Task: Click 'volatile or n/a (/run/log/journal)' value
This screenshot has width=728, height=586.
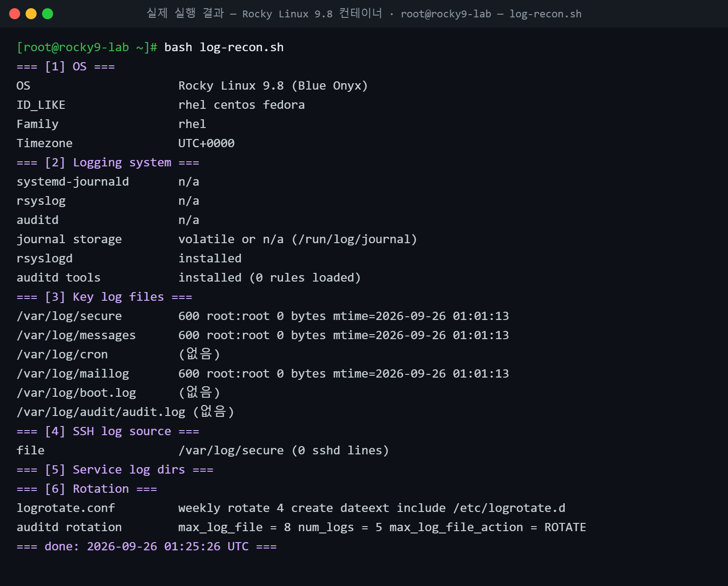Action: [298, 240]
